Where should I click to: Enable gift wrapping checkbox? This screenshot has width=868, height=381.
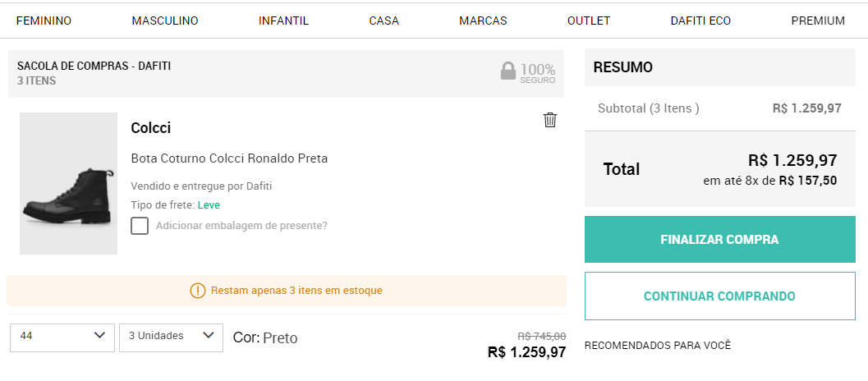pos(140,226)
